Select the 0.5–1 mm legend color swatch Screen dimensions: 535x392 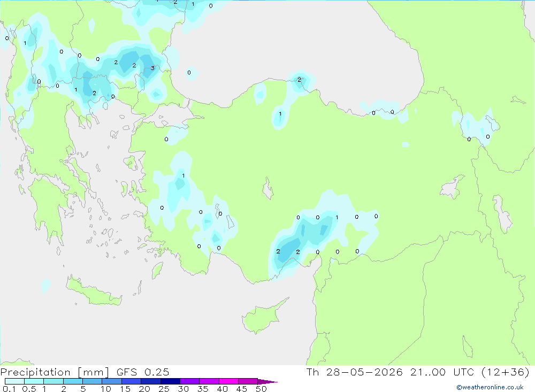point(34,381)
